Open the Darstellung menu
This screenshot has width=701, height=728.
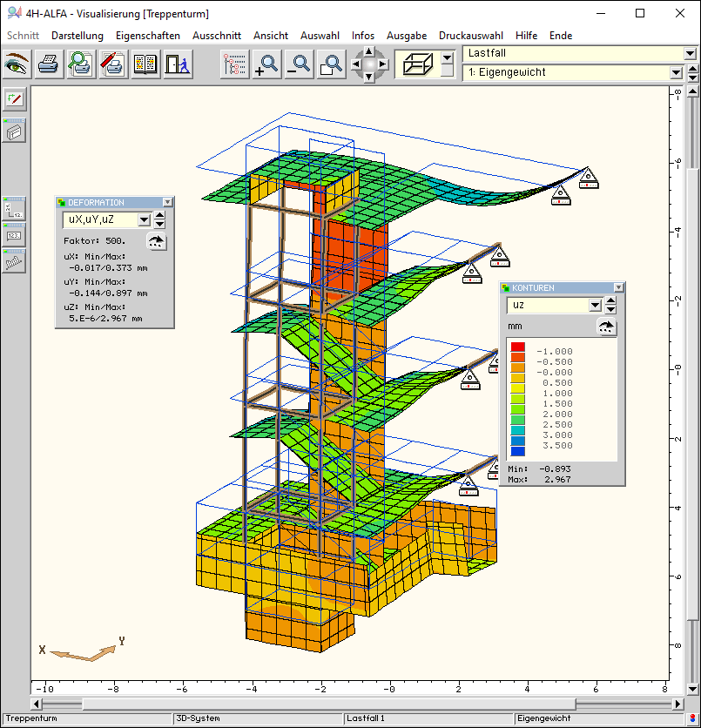[77, 36]
